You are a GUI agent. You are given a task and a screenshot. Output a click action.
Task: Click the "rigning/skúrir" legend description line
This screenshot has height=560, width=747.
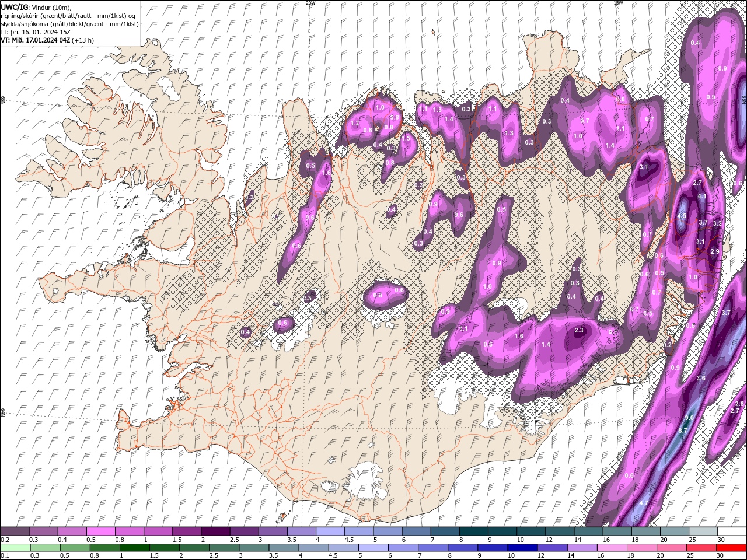(68, 15)
